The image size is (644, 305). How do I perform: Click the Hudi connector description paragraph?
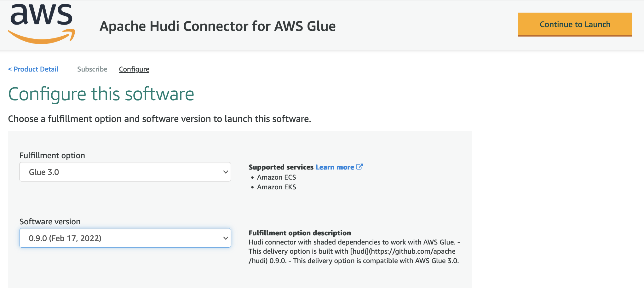[x=354, y=251]
